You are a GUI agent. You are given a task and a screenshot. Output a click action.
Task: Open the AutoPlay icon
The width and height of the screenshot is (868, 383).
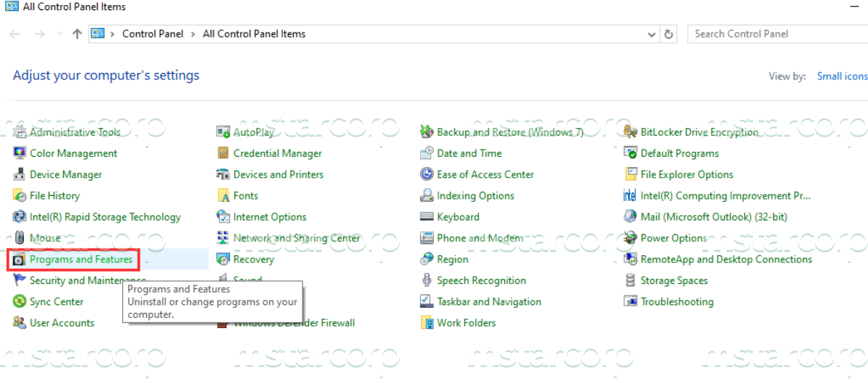(x=223, y=132)
